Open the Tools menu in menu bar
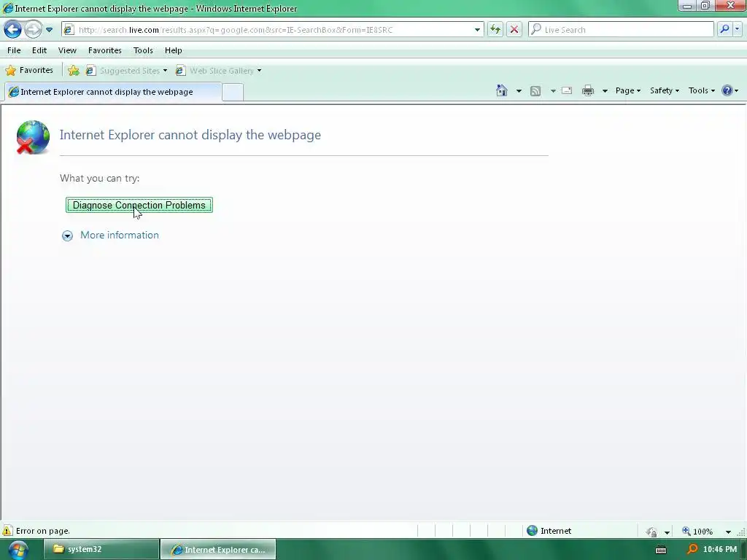This screenshot has width=747, height=560. click(143, 50)
